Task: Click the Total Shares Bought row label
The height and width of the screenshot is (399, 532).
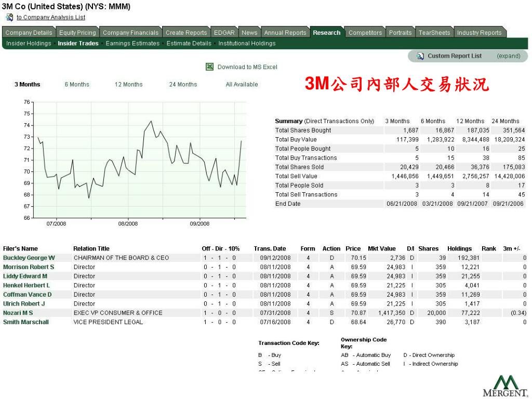Action: pyautogui.click(x=303, y=130)
